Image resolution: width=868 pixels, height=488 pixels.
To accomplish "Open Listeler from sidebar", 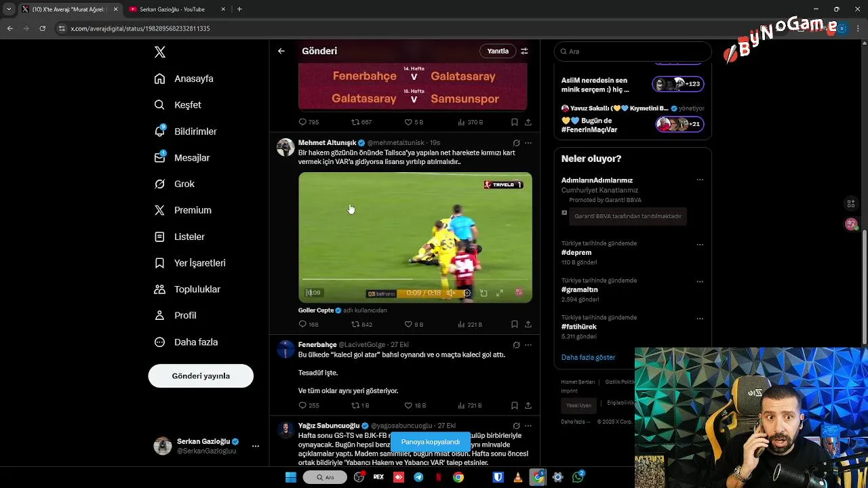I will pos(179,237).
